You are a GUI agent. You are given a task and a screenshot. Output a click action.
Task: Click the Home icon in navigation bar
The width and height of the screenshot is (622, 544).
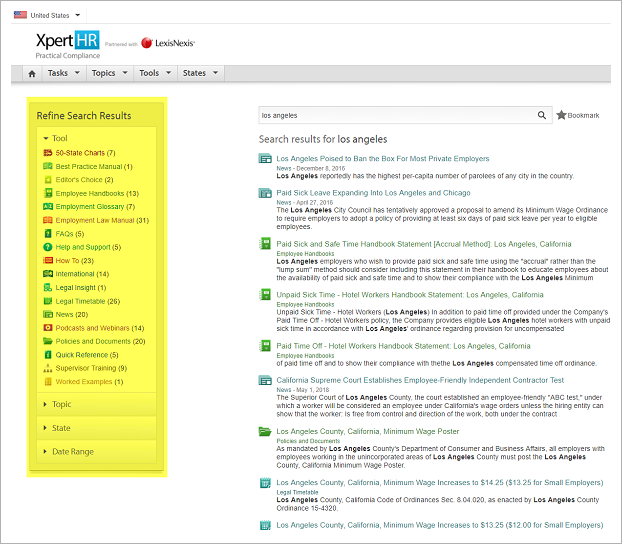32,73
